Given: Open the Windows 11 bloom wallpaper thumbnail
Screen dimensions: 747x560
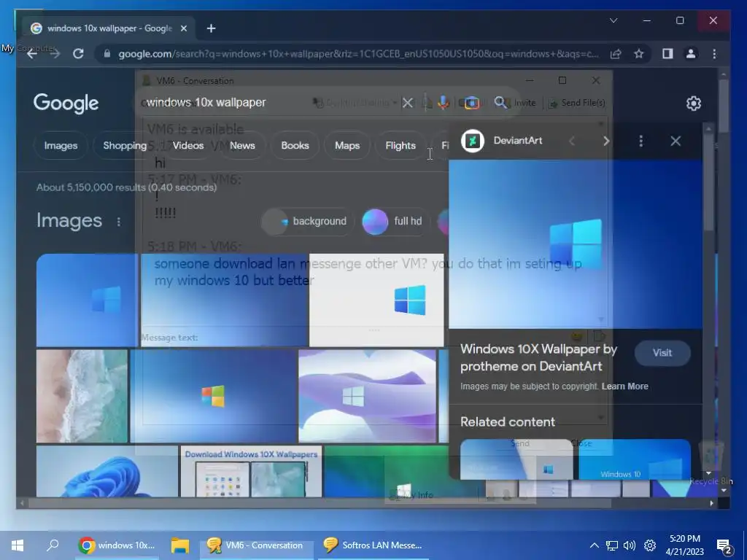Looking at the screenshot, I should (107, 472).
